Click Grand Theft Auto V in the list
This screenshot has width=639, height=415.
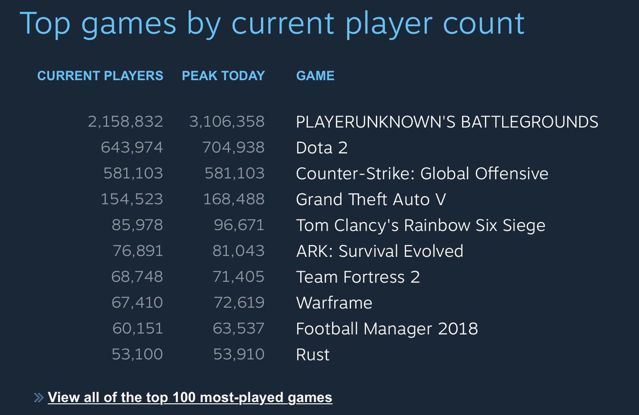371,199
